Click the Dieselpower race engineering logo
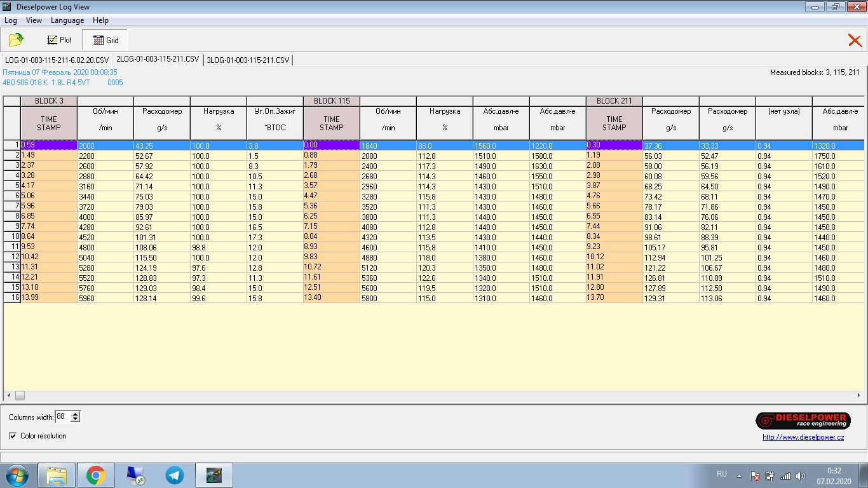This screenshot has height=488, width=868. 803,421
